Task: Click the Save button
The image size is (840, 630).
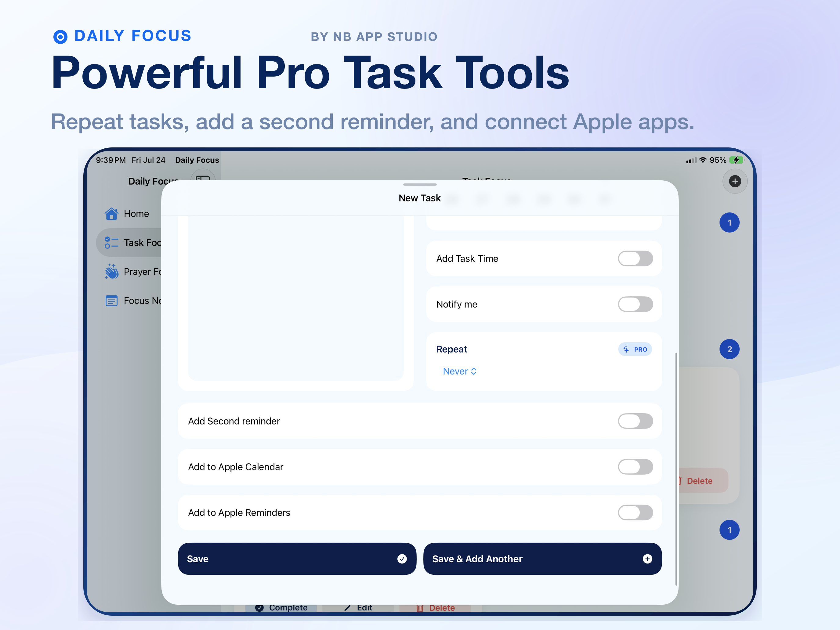Action: pyautogui.click(x=297, y=559)
